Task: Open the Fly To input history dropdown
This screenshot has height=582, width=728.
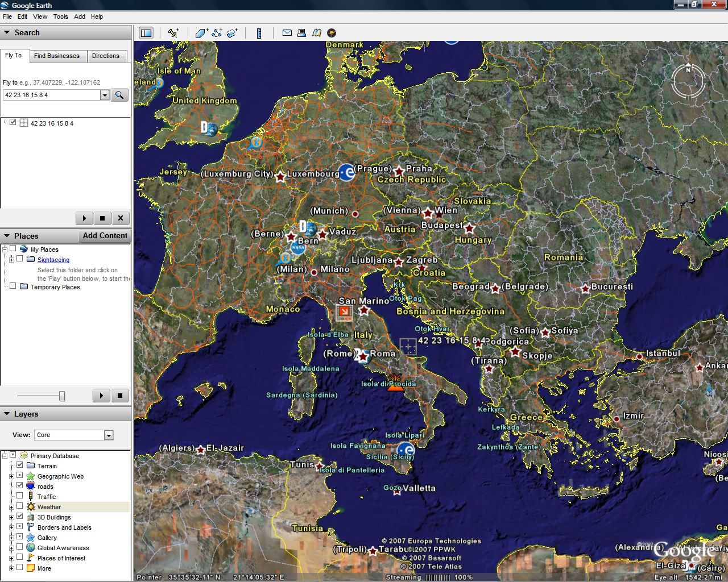Action: tap(105, 95)
